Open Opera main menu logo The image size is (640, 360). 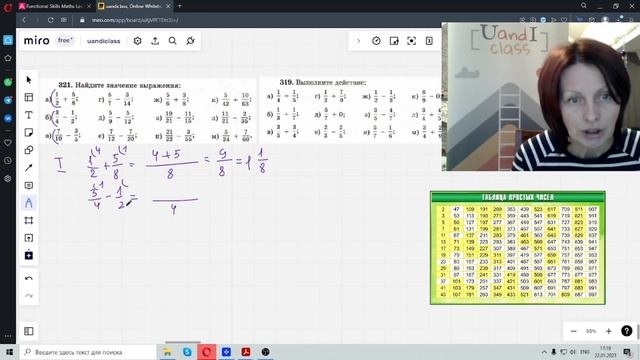point(8,7)
